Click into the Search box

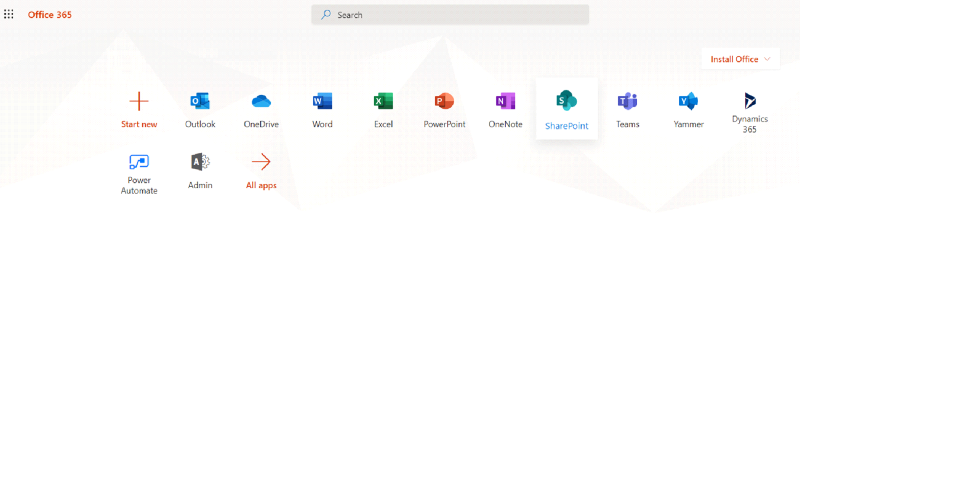coord(450,15)
